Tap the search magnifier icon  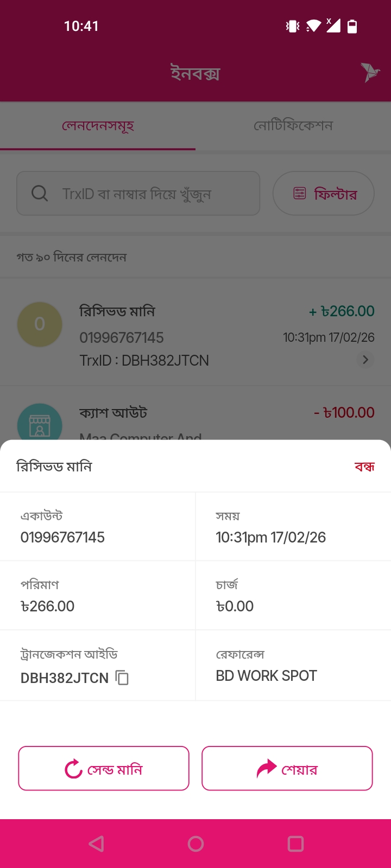[40, 194]
